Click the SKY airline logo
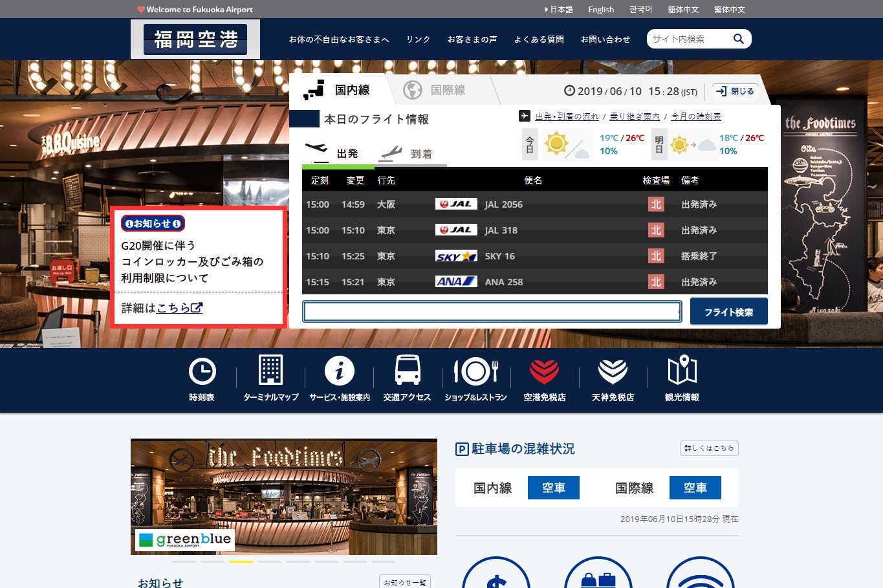 pyautogui.click(x=456, y=256)
